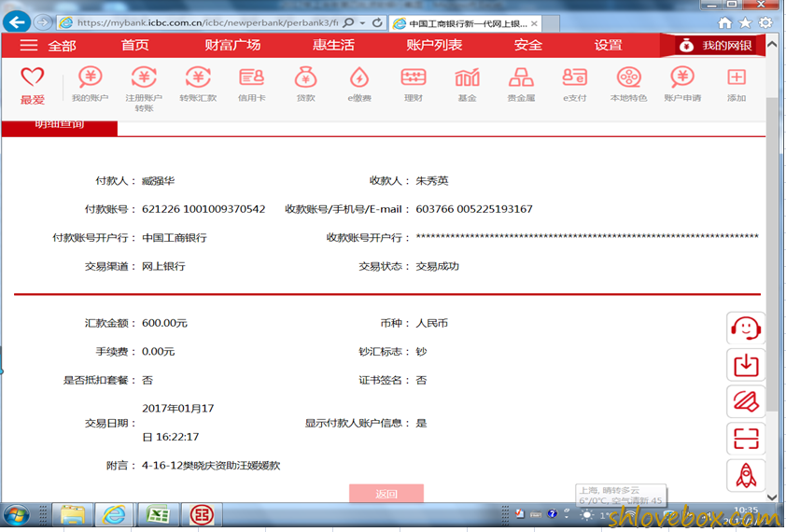Screen dimensions: 786x532
Task: Click the ICBC address bar URL field
Action: pos(208,22)
